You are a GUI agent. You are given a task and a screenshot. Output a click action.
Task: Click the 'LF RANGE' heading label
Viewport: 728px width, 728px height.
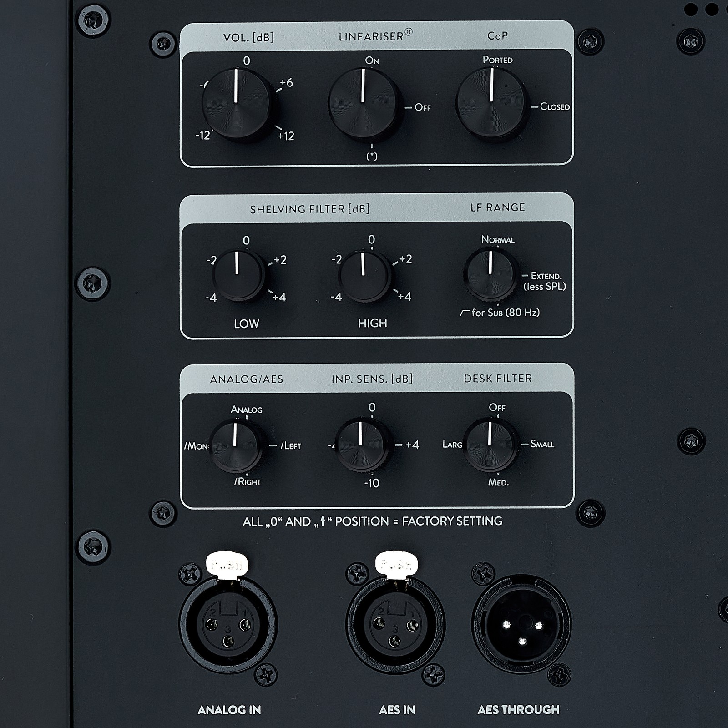pos(498,207)
